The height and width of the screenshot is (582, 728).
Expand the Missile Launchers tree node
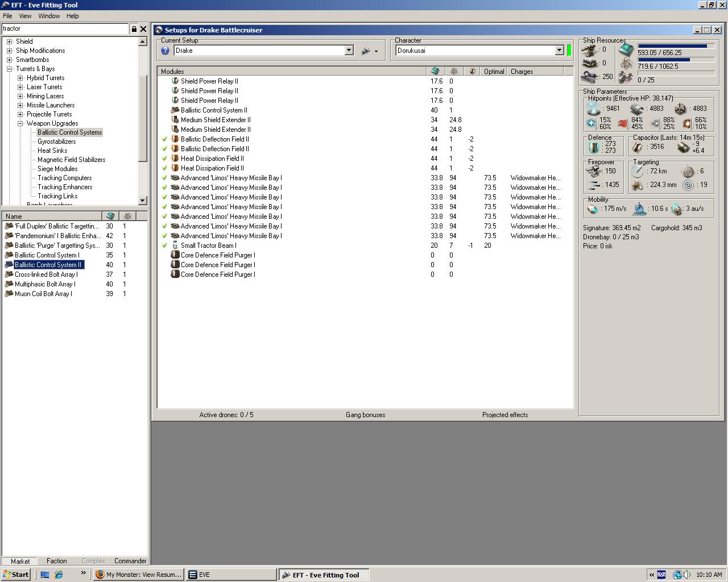20,105
